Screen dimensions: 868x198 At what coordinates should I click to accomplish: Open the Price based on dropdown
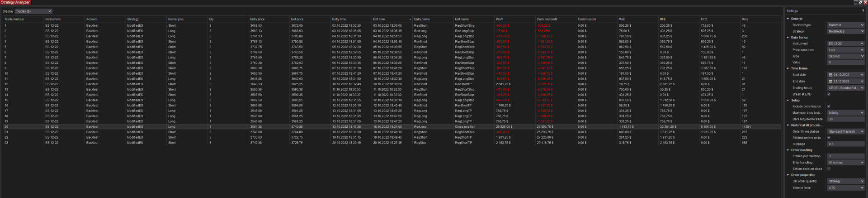click(846, 50)
